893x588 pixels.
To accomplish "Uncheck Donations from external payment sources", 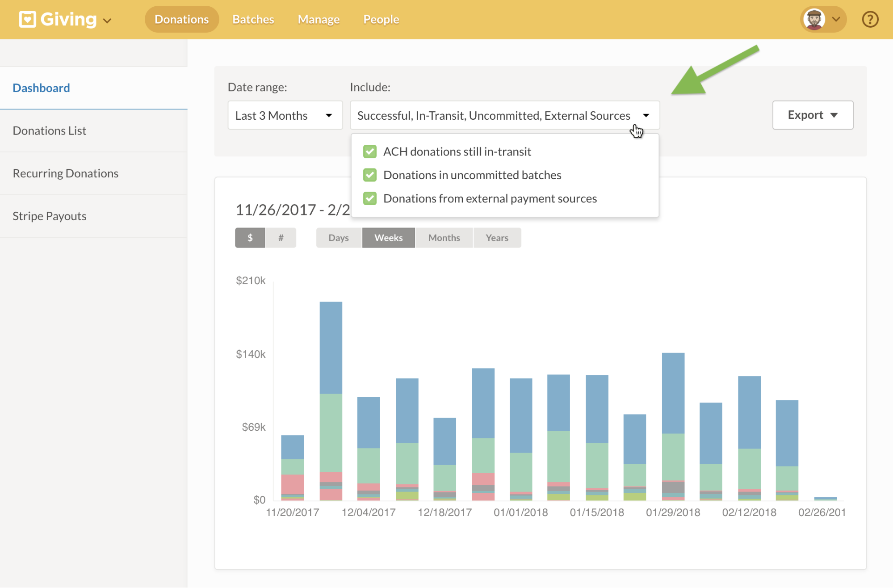I will pos(369,198).
